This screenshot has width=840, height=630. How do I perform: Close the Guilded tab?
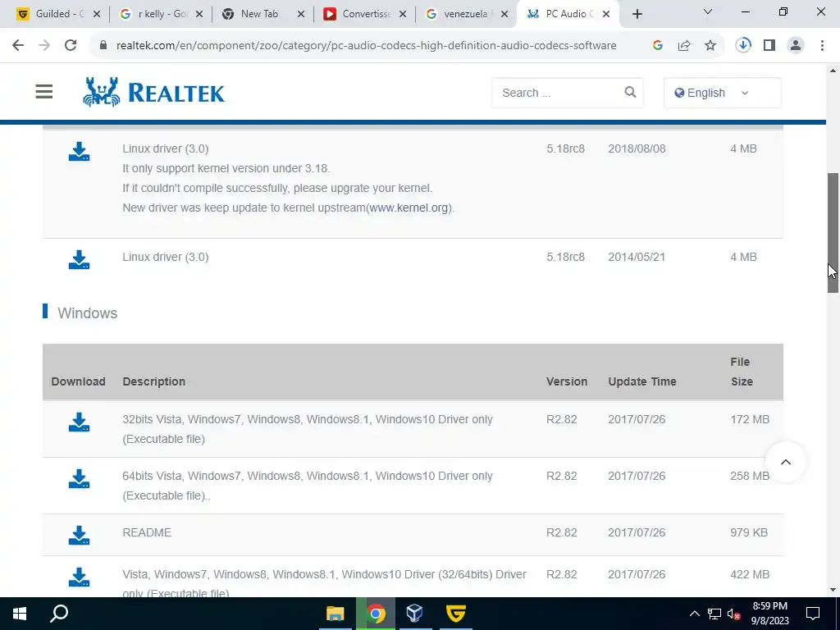[97, 15]
